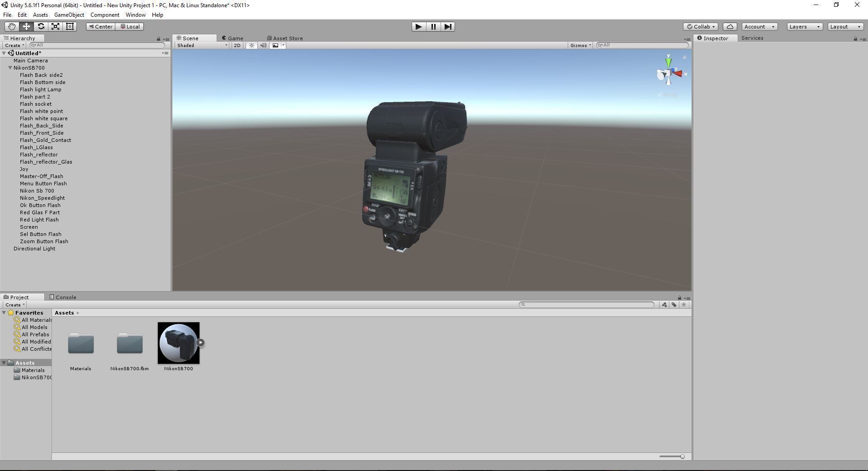Open the Collab dropdown
The height and width of the screenshot is (471, 868).
[x=701, y=27]
